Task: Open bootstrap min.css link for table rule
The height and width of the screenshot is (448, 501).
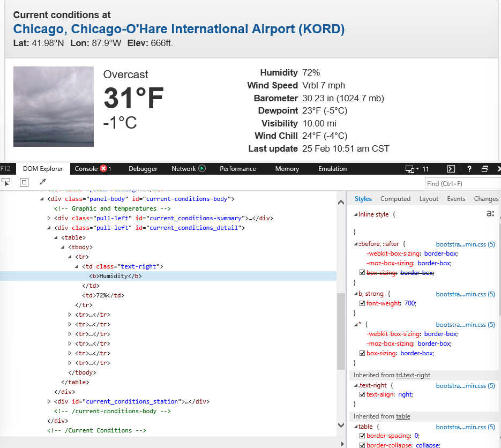Action: tap(465, 427)
